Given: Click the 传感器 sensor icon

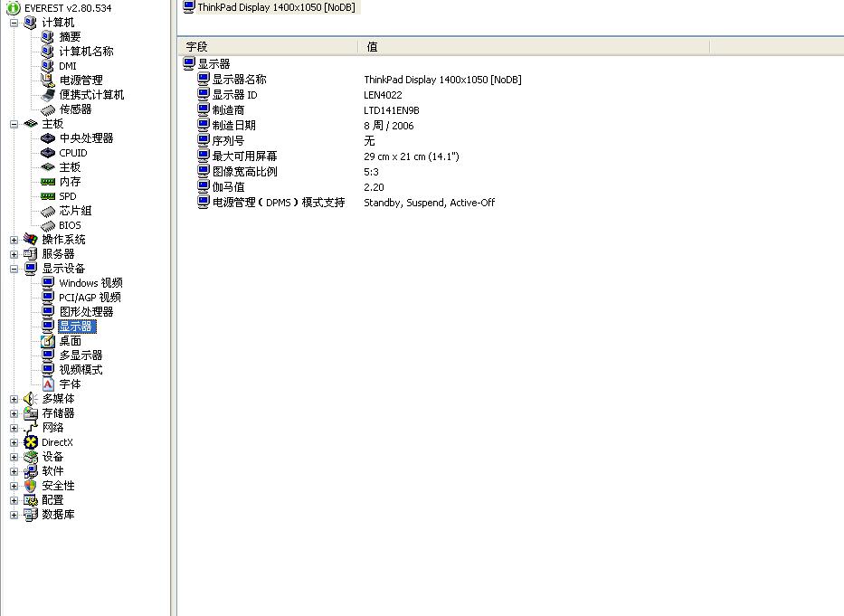Looking at the screenshot, I should click(48, 109).
